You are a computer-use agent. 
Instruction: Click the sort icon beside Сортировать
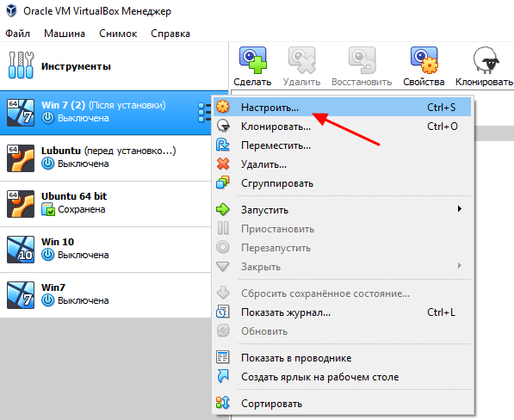click(x=223, y=403)
